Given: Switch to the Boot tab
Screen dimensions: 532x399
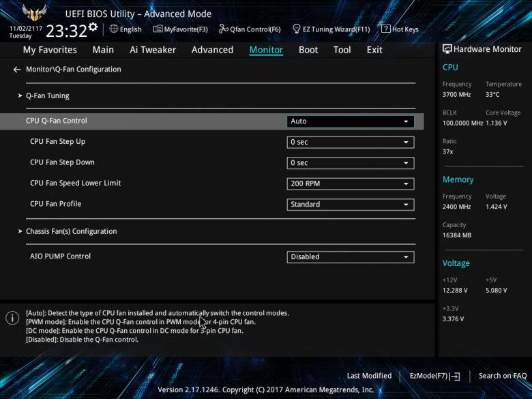Looking at the screenshot, I should tap(308, 50).
